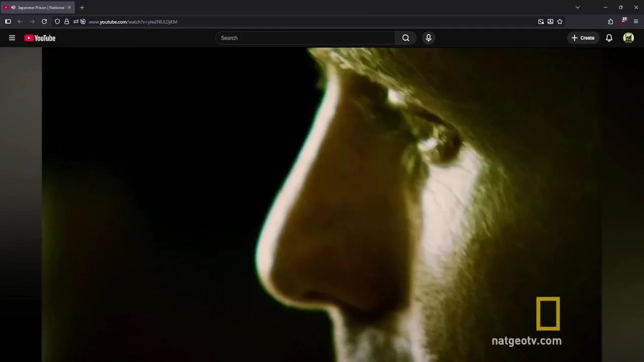Click the blocked autoplay icon in address bar

coord(83,22)
